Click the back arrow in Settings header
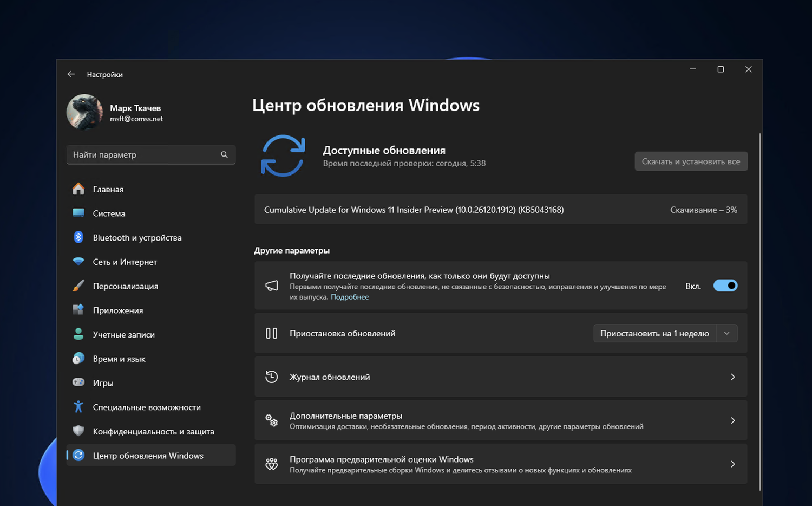Viewport: 812px width, 506px height. [x=71, y=74]
